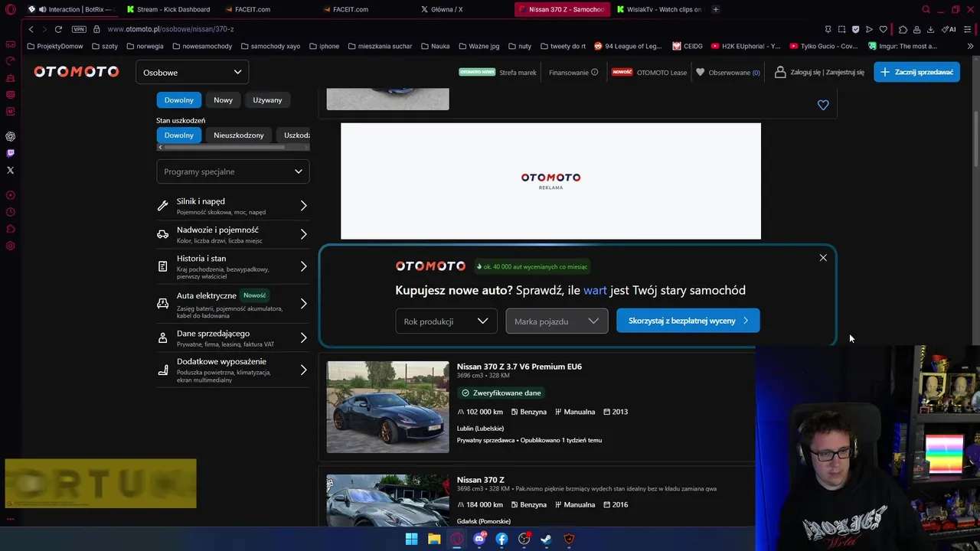The height and width of the screenshot is (551, 980).
Task: Open OBS Studio from taskbar
Action: click(x=524, y=539)
